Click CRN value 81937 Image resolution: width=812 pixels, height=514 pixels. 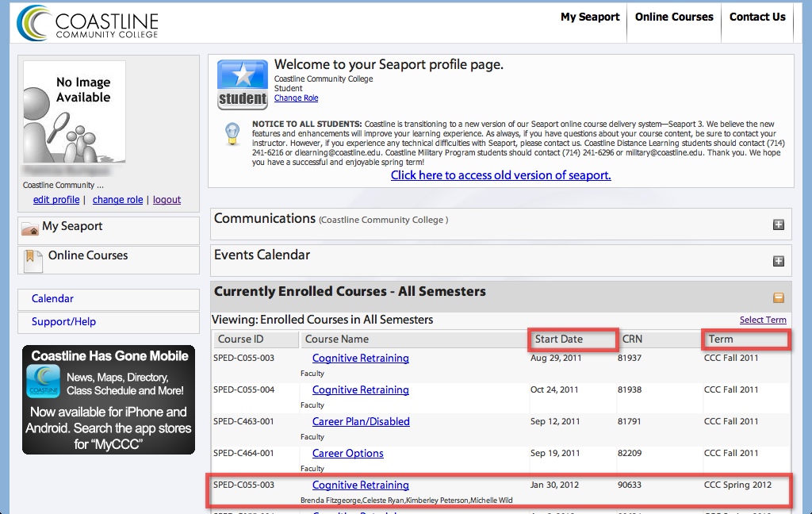630,358
